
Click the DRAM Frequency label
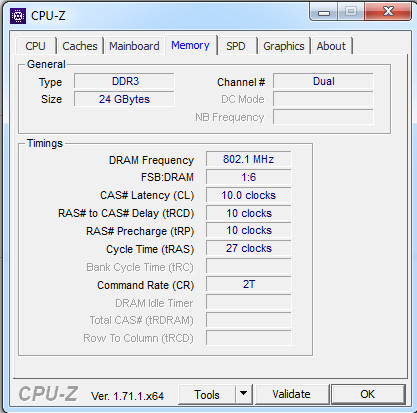pyautogui.click(x=151, y=160)
